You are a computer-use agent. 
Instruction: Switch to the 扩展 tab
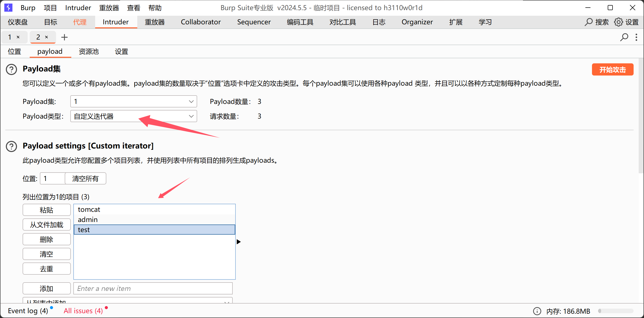[x=456, y=22]
